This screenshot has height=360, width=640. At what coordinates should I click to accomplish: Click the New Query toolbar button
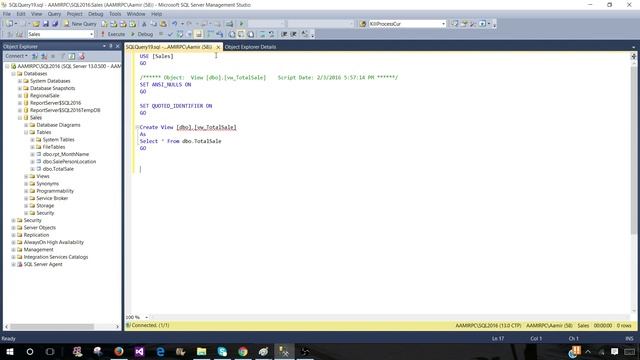[x=80, y=24]
